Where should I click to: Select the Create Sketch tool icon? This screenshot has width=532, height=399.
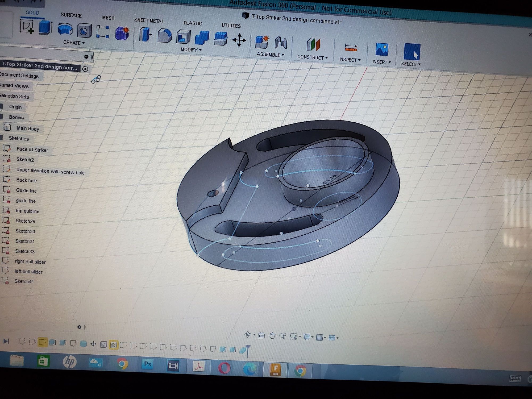pyautogui.click(x=27, y=27)
